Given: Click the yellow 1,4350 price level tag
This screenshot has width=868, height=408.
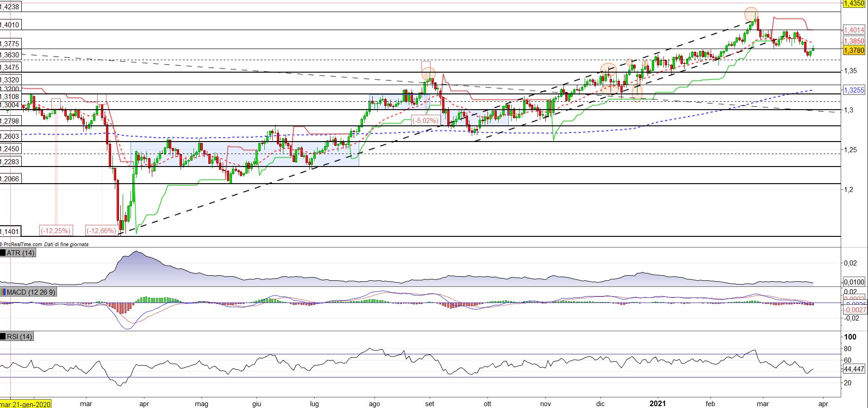Looking at the screenshot, I should (854, 3).
